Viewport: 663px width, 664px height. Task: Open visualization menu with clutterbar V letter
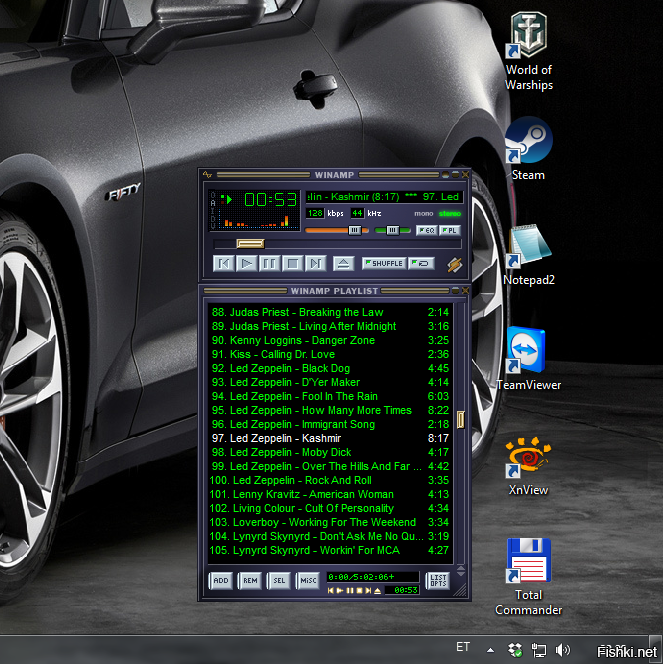coord(213,226)
